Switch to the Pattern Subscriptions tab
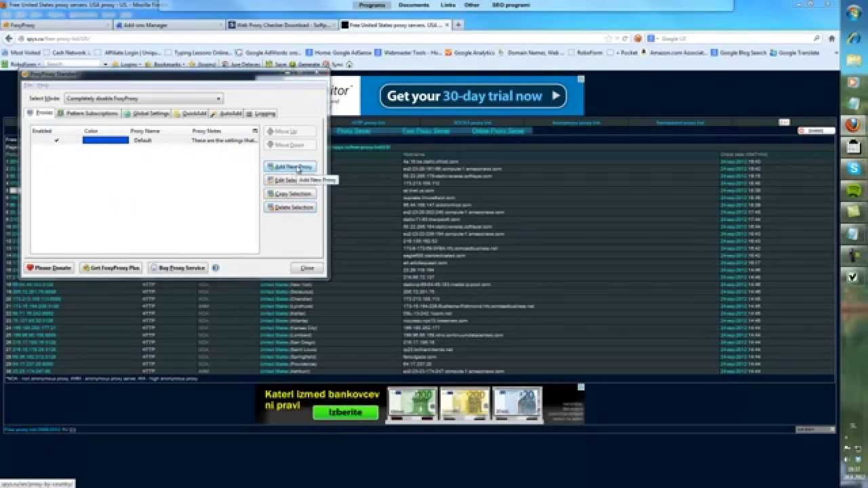Screen dimensions: 868x488 88,113
